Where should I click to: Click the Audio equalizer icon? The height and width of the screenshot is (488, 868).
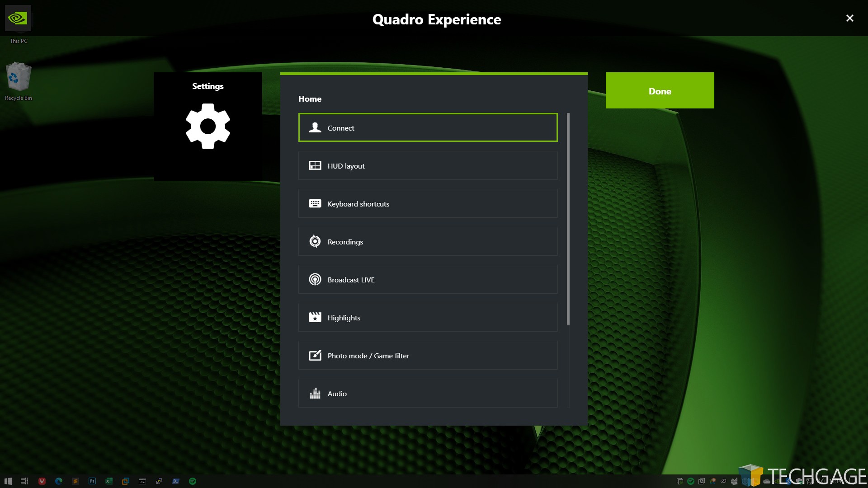click(x=315, y=393)
